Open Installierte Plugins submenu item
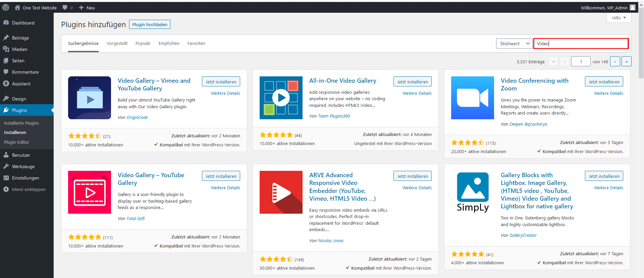Screen dimensions: 644x278 [x=21, y=123]
